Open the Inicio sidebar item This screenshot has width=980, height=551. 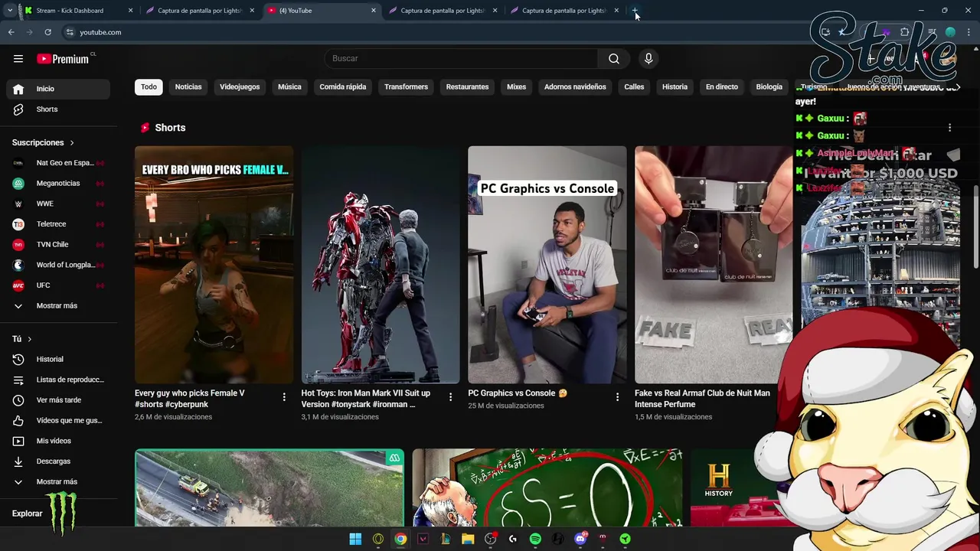[58, 89]
